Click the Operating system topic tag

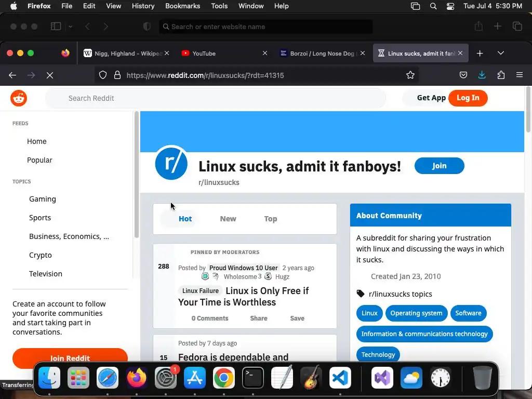click(x=416, y=313)
